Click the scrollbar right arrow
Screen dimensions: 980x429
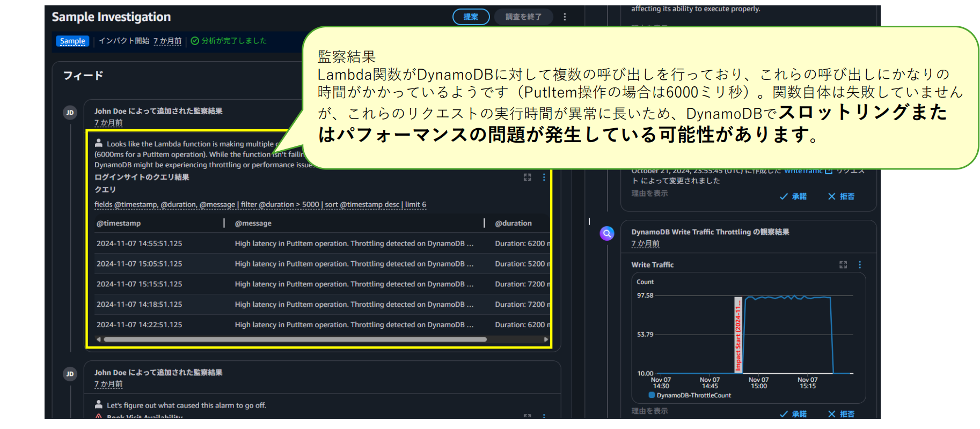tap(546, 339)
